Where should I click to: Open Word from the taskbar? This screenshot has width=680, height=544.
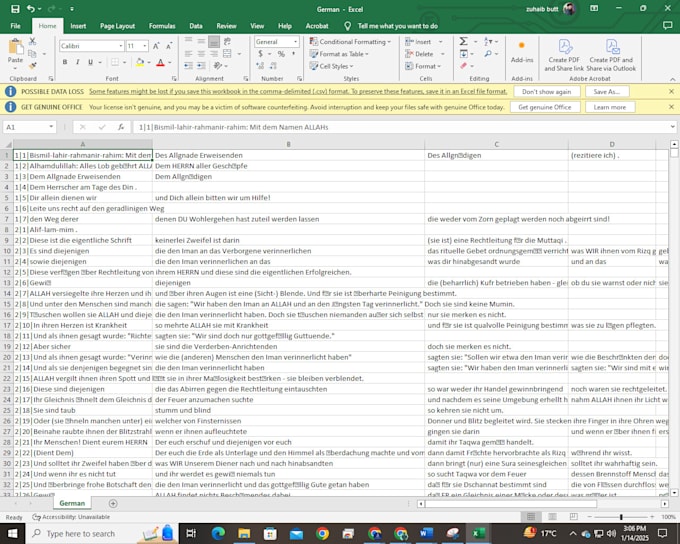click(426, 533)
